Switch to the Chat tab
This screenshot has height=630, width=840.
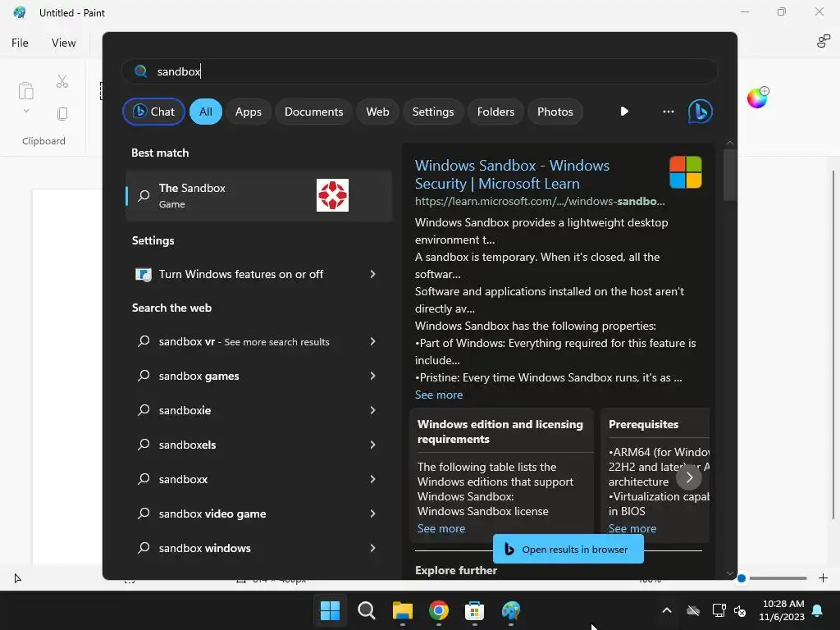(x=153, y=112)
